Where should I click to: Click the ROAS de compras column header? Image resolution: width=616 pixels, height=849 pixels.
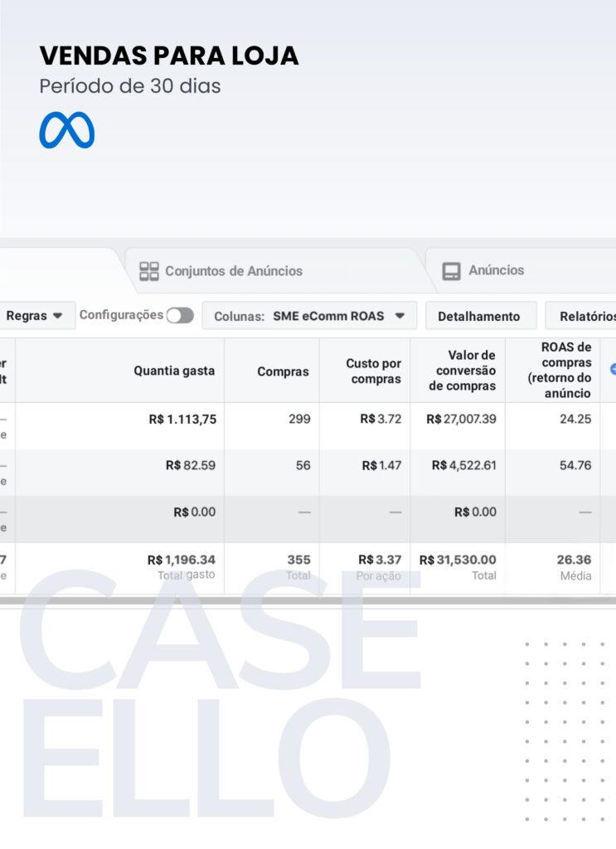(x=565, y=370)
